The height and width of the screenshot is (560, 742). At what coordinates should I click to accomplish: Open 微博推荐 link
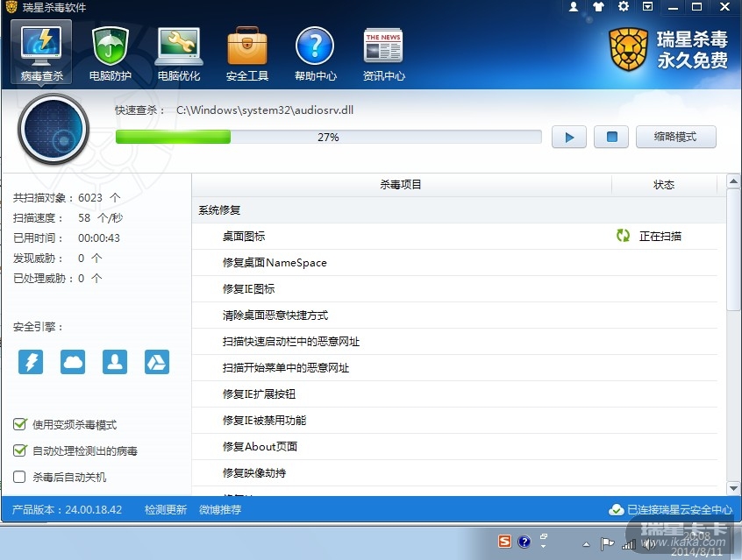[x=220, y=509]
